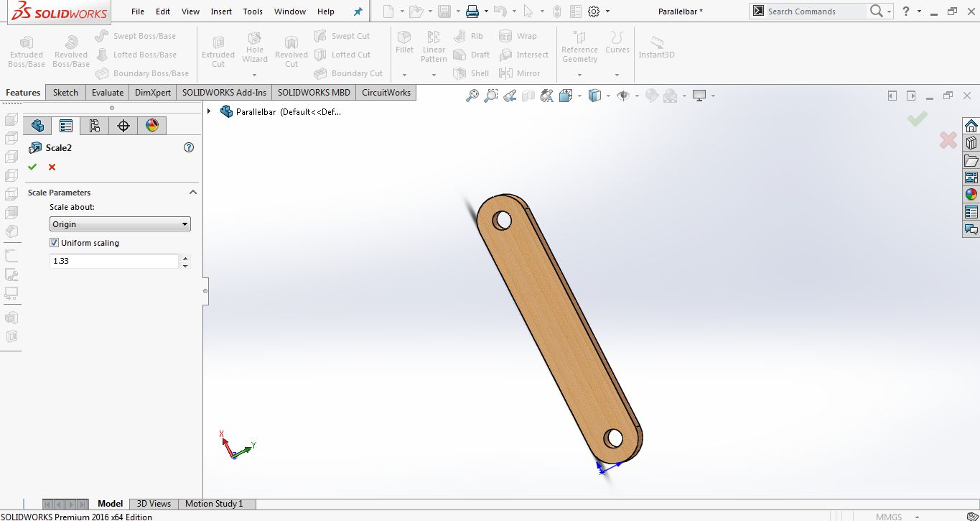Toggle Hide/Show Items eye icon

(x=622, y=95)
